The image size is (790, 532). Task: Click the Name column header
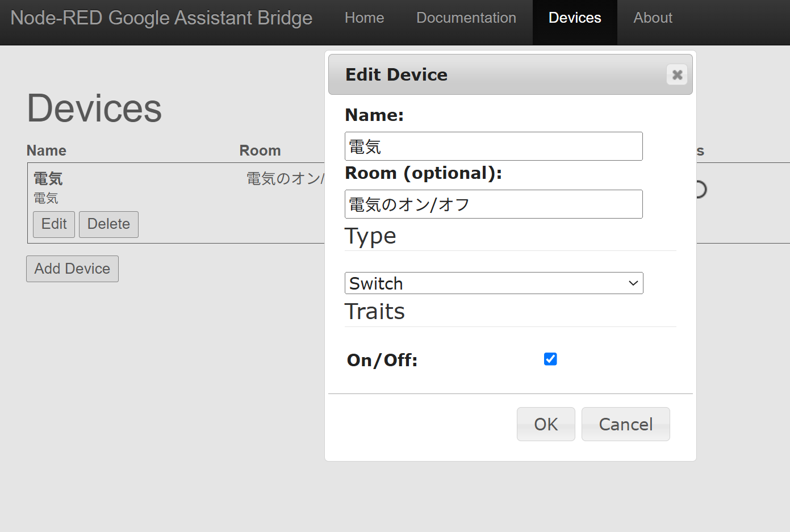[x=46, y=150]
